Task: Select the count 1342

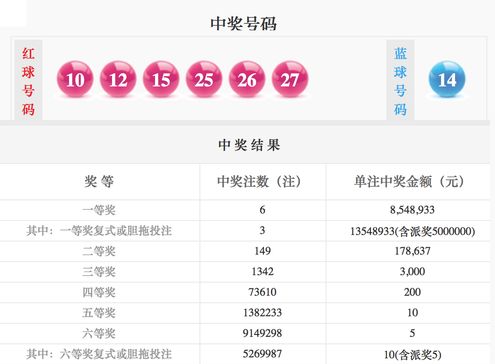Action: pos(262,271)
